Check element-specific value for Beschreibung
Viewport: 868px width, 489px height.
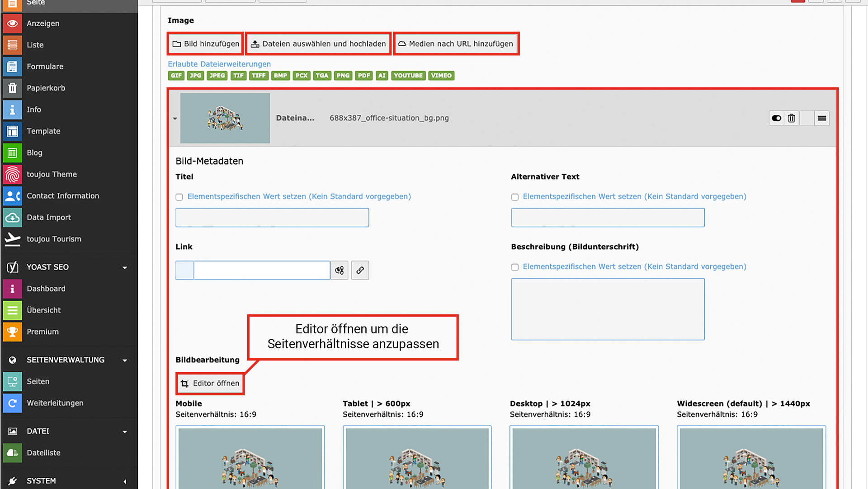(515, 267)
